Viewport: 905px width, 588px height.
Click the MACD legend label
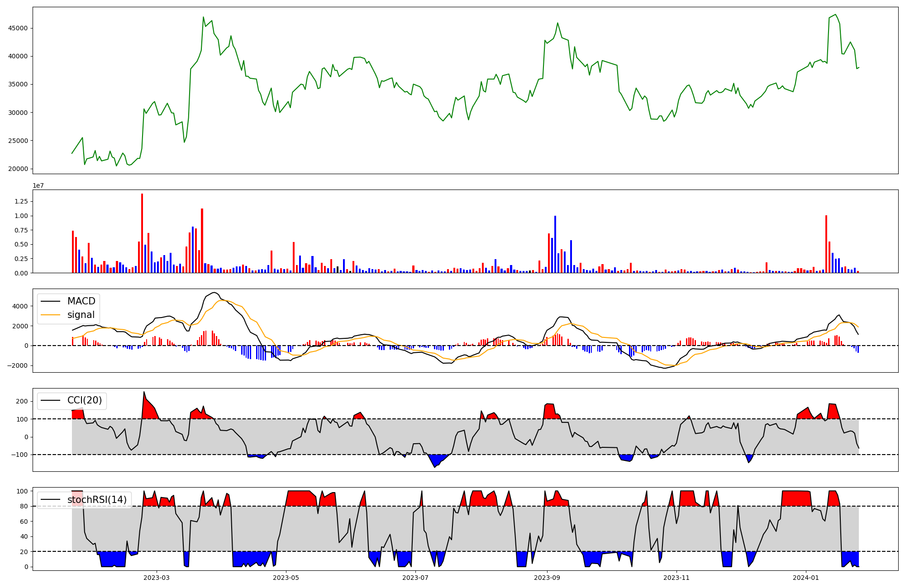81,301
